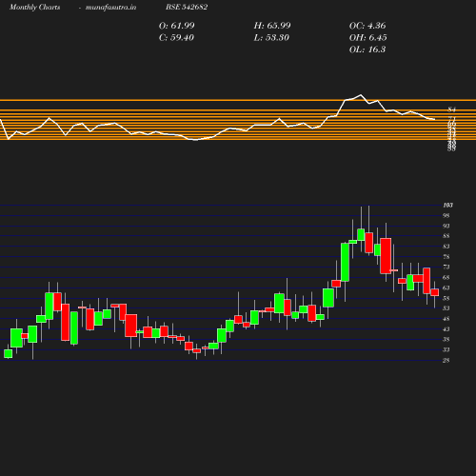Click the 'OC: 4.36' reading

pos(367,26)
